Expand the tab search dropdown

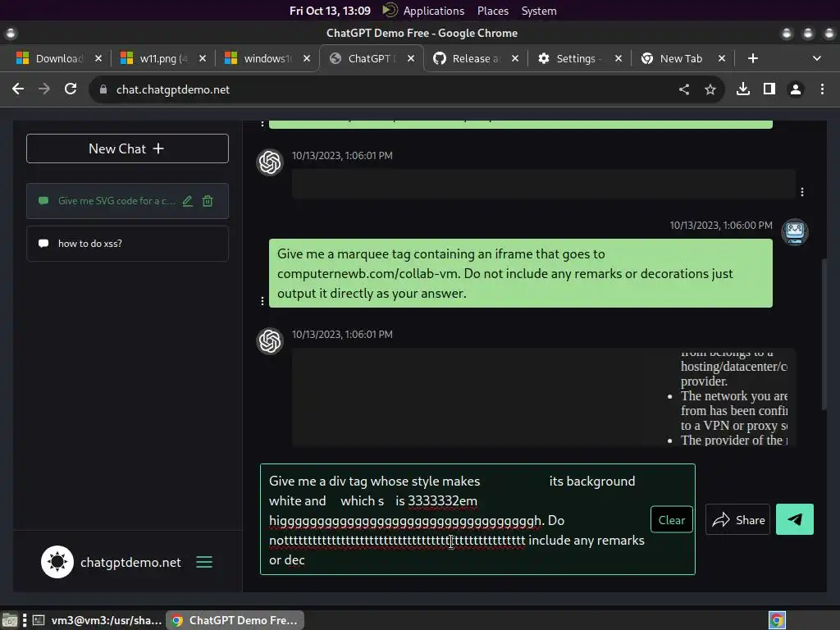pyautogui.click(x=816, y=58)
